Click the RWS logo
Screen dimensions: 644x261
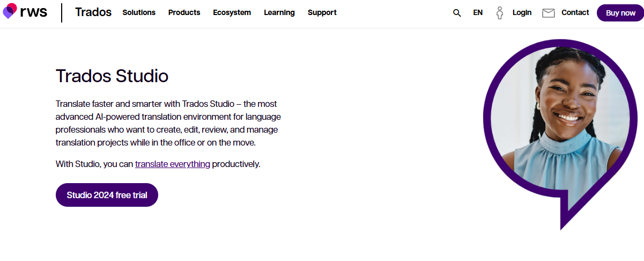click(x=25, y=12)
